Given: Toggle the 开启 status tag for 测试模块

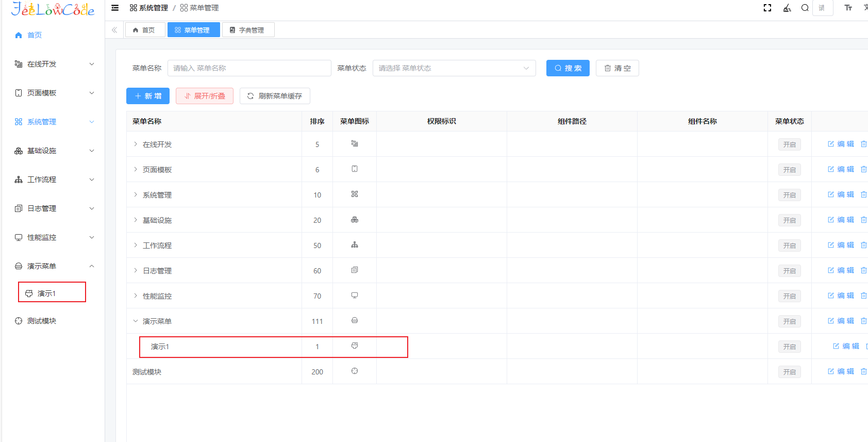Looking at the screenshot, I should pyautogui.click(x=789, y=372).
